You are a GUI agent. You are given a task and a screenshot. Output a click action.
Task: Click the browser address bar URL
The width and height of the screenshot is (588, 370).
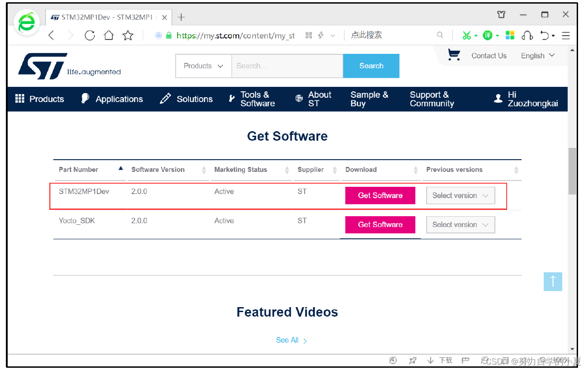[235, 35]
